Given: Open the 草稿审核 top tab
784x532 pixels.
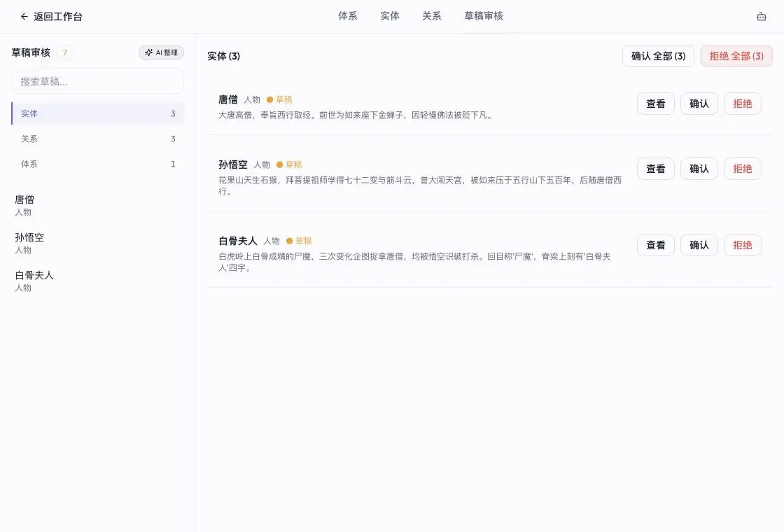Looking at the screenshot, I should (484, 16).
